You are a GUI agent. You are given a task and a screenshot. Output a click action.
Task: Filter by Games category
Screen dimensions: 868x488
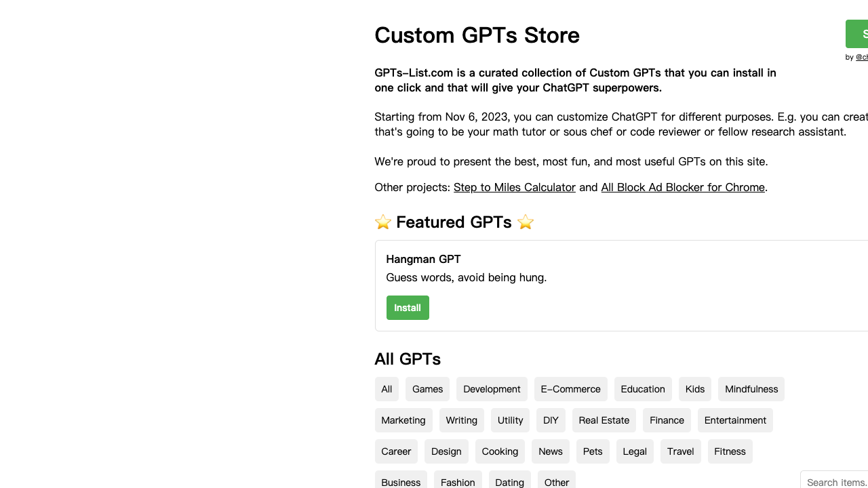427,389
